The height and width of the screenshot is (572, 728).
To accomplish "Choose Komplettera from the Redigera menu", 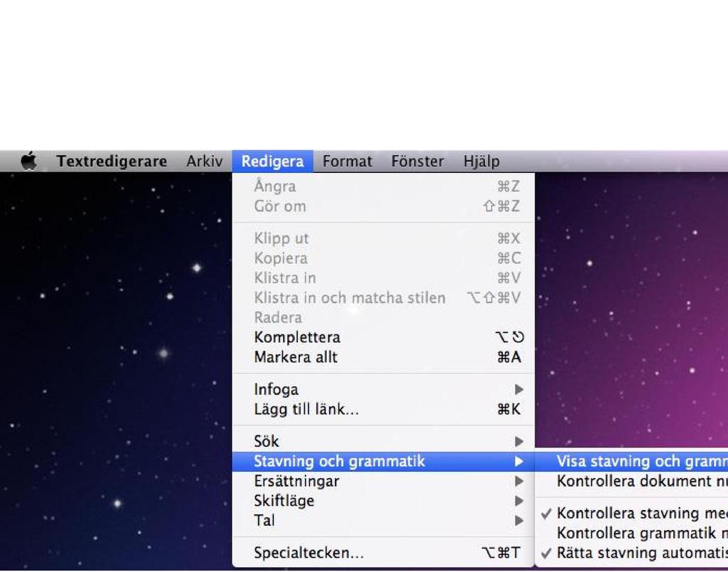I will (x=383, y=337).
